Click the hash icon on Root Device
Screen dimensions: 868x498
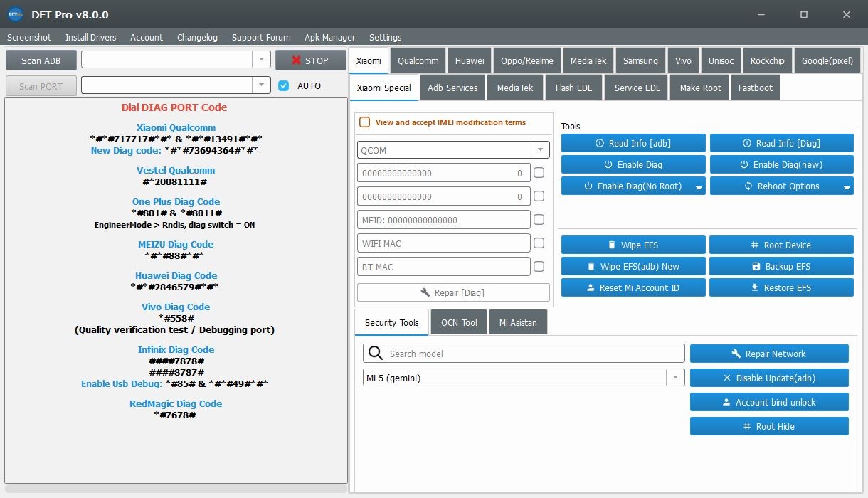tap(755, 245)
